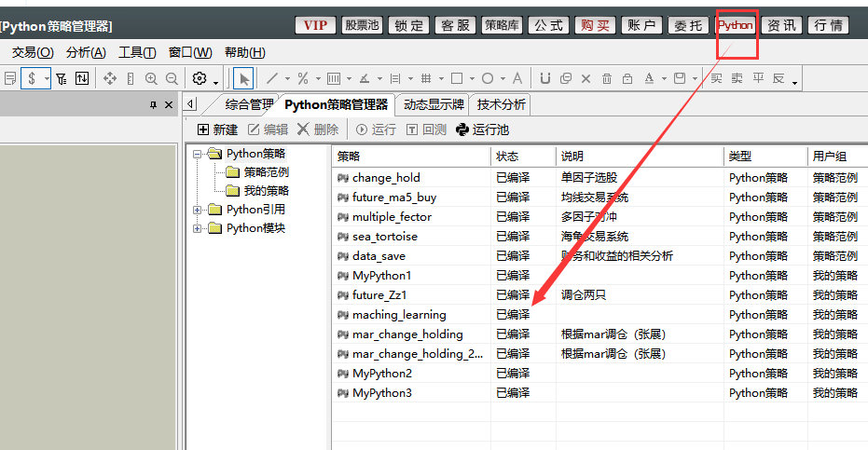Open the 窗口(W) menu
This screenshot has height=450, width=868.
pyautogui.click(x=190, y=52)
